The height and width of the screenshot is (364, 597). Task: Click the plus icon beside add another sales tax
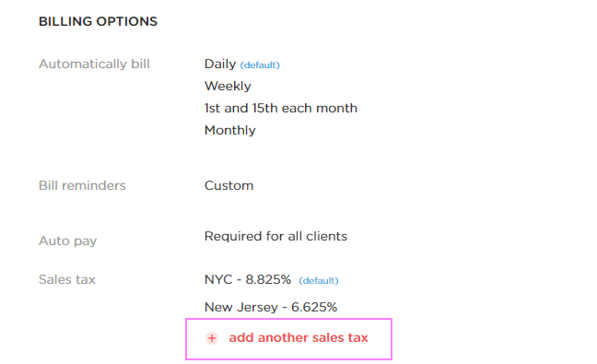pyautogui.click(x=212, y=338)
